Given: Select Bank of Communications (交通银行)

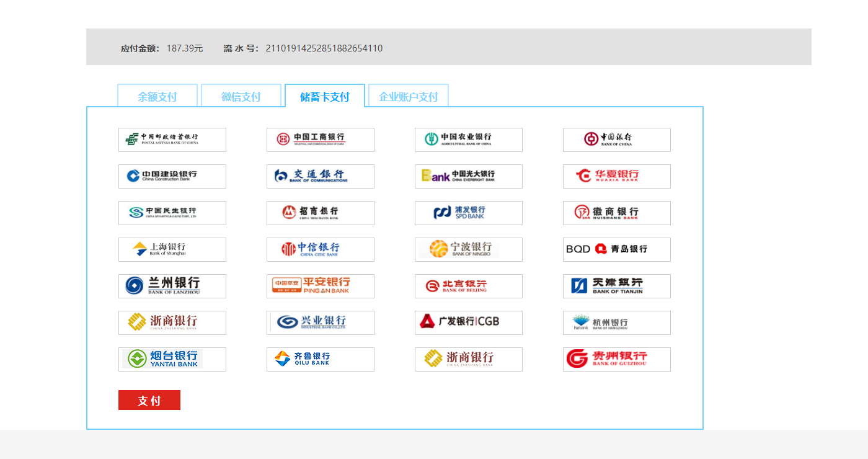Looking at the screenshot, I should point(320,176).
